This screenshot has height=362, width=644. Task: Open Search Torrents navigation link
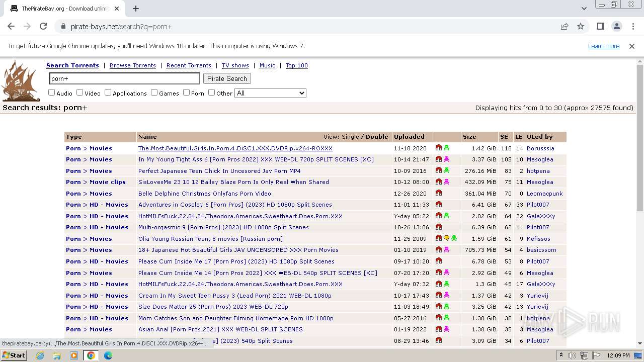(x=72, y=65)
